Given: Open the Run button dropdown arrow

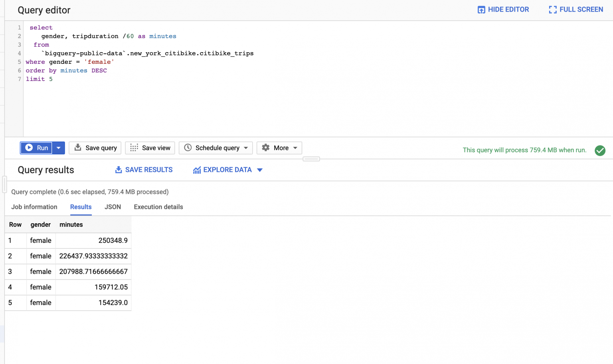Looking at the screenshot, I should point(58,148).
